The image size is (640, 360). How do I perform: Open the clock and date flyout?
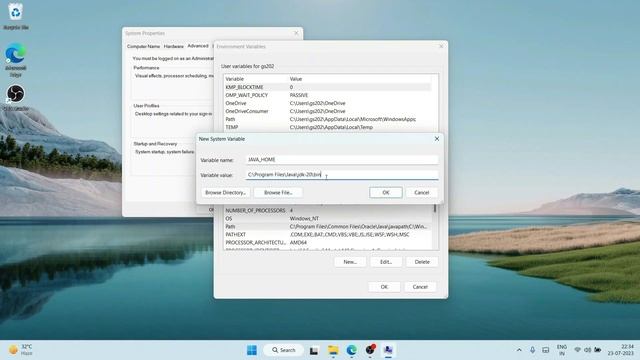(620, 350)
